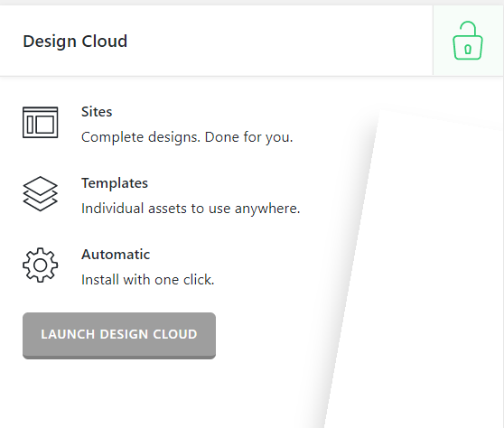
Task: Select the Design Cloud heading
Action: (75, 42)
